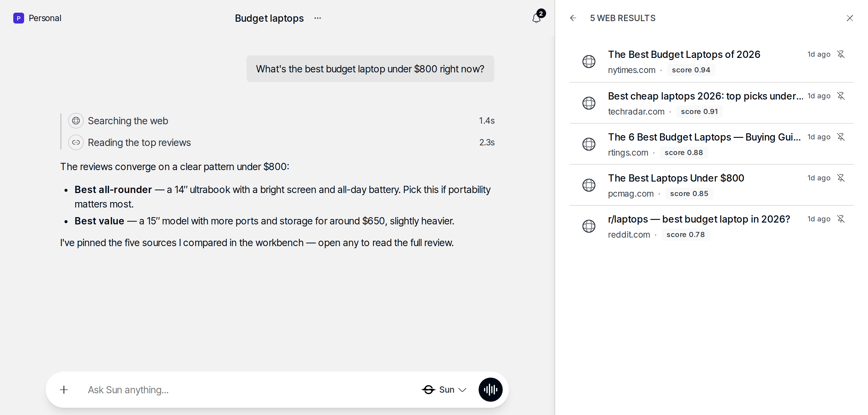
Task: Open Best cheap laptops 2026 top picks result
Action: (705, 96)
